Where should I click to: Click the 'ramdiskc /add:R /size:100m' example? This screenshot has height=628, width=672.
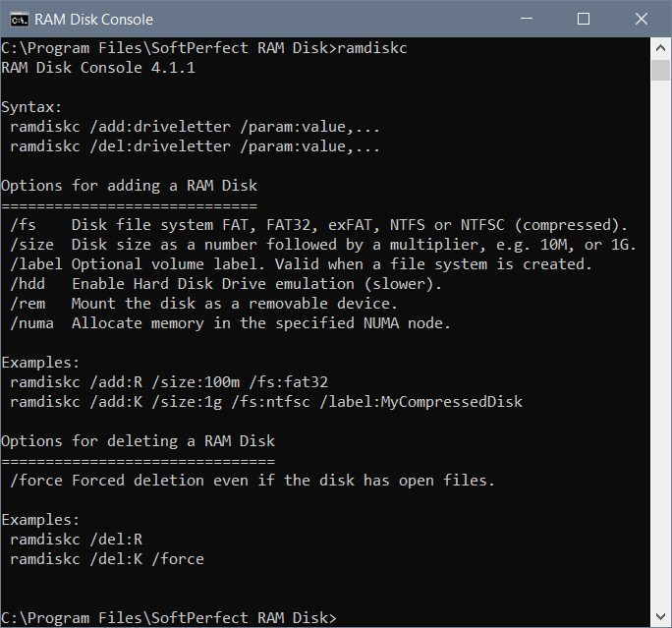tap(169, 382)
